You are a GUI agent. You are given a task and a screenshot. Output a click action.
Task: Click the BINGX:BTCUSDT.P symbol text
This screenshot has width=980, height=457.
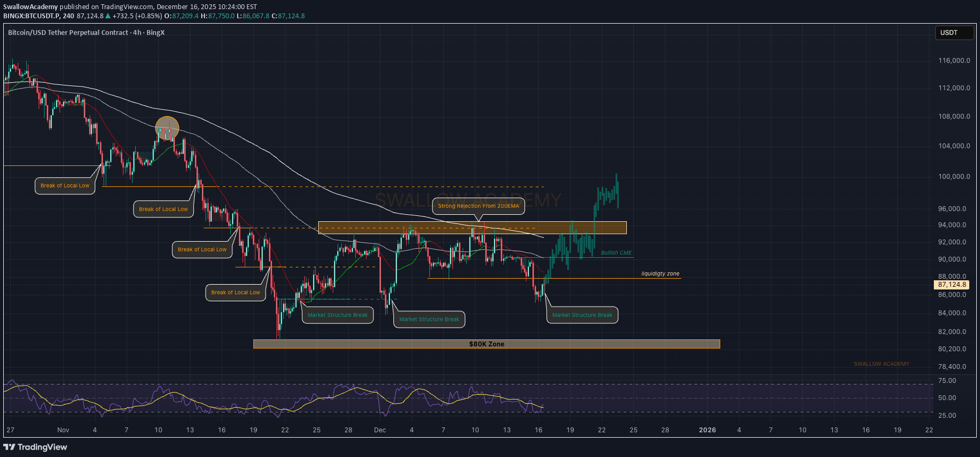[31, 16]
